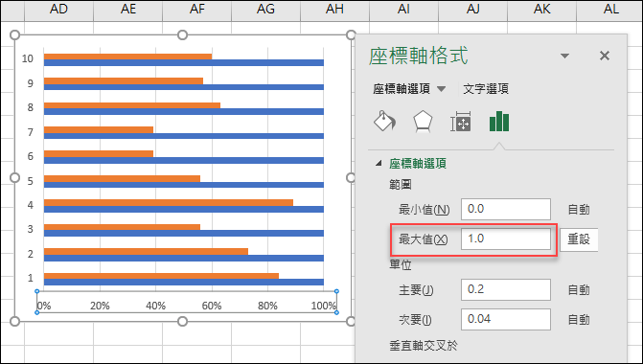
Task: Click the 40% axis label
Action: 156,306
